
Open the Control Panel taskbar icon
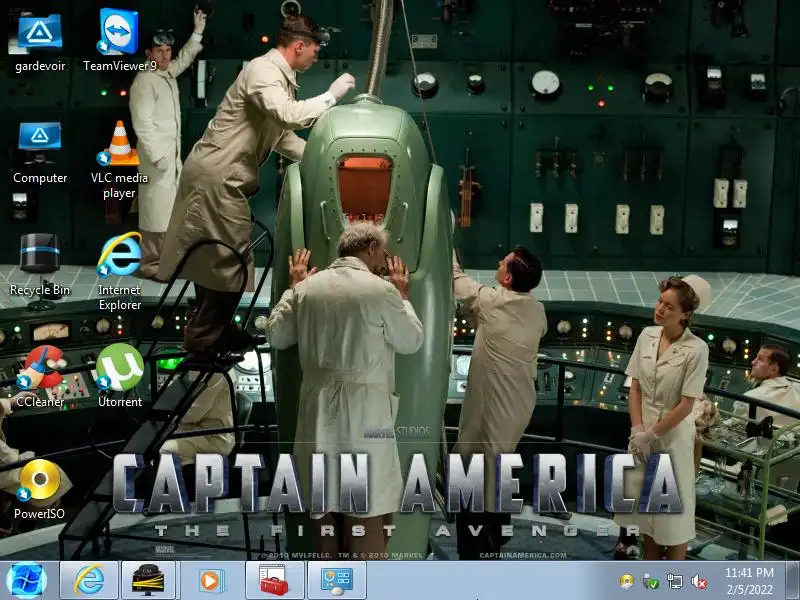337,581
